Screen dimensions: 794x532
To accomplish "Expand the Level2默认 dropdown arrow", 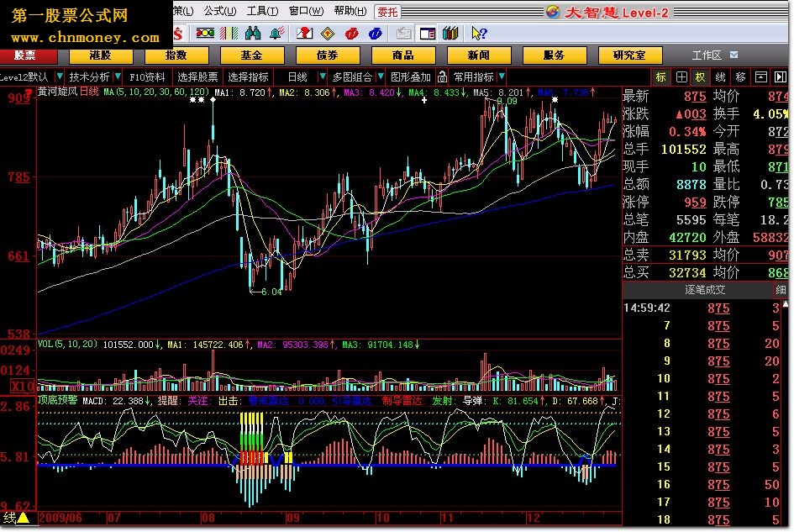I will coord(60,76).
